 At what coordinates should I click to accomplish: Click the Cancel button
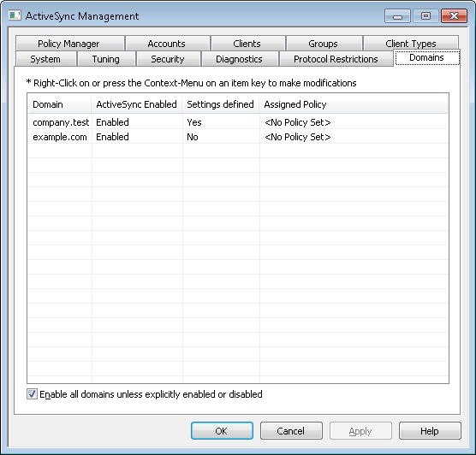[x=291, y=431]
